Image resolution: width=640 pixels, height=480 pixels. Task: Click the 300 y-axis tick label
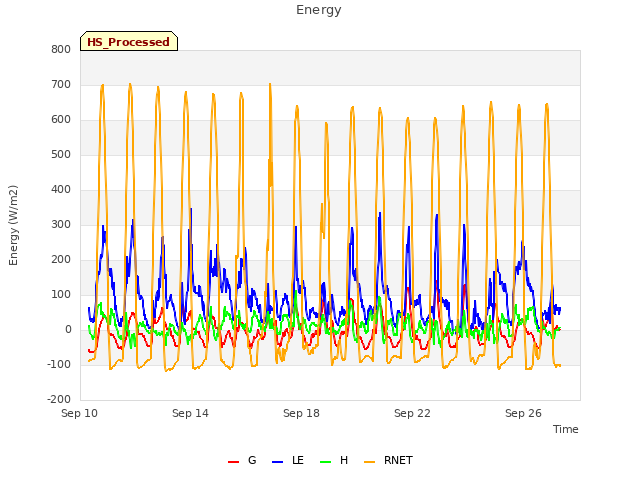point(61,225)
